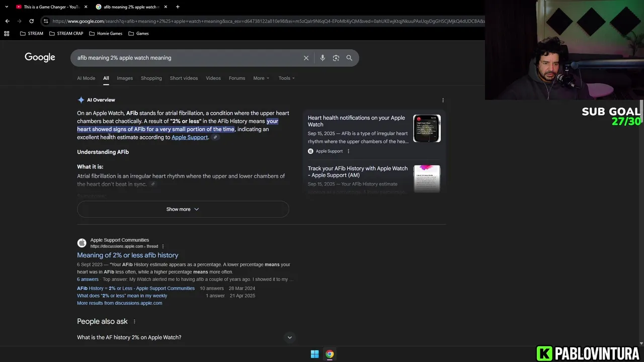Open result options beside discussions.apple.com thread
The width and height of the screenshot is (644, 362).
(163, 246)
